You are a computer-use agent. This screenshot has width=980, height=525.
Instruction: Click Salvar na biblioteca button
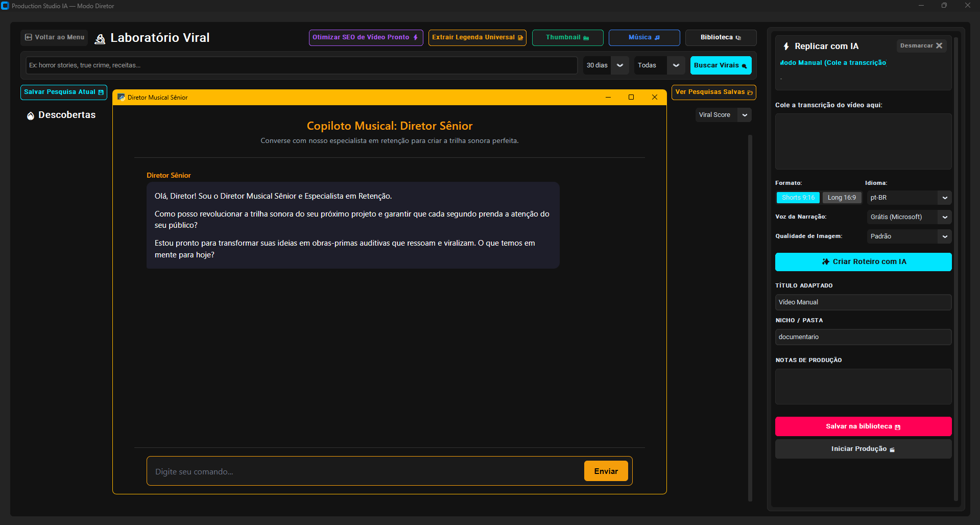point(863,426)
